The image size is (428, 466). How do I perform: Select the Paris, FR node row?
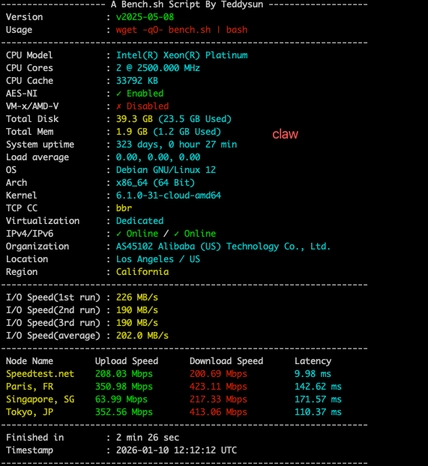click(174, 387)
